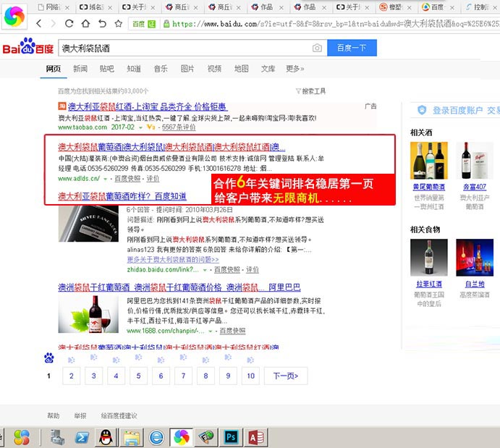The width and height of the screenshot is (500, 448).
Task: Go to the browser home page icon
Action: coord(85,23)
